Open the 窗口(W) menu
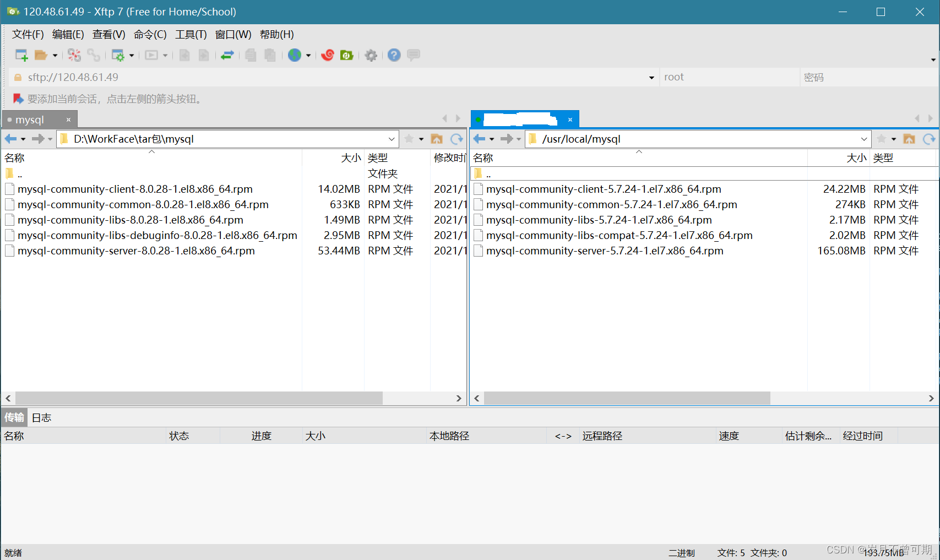This screenshot has width=940, height=560. click(x=233, y=35)
